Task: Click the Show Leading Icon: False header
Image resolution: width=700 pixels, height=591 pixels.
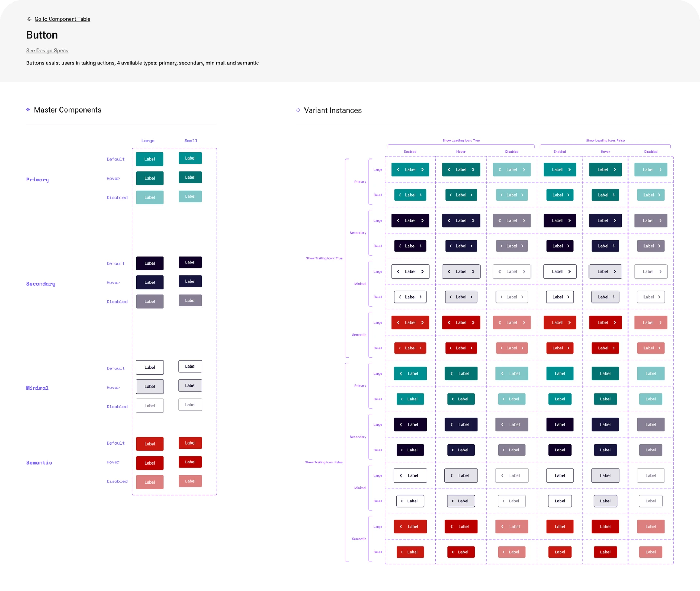Action: coord(605,140)
